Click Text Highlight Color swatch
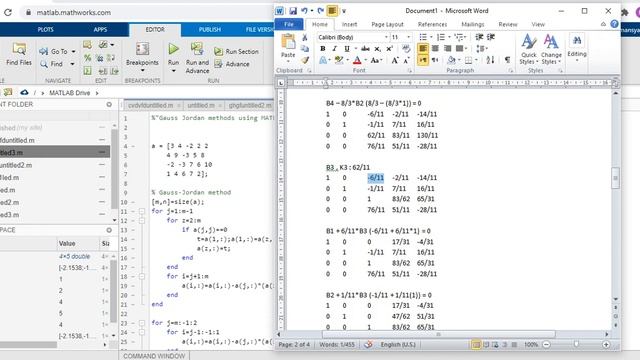 click(338, 60)
